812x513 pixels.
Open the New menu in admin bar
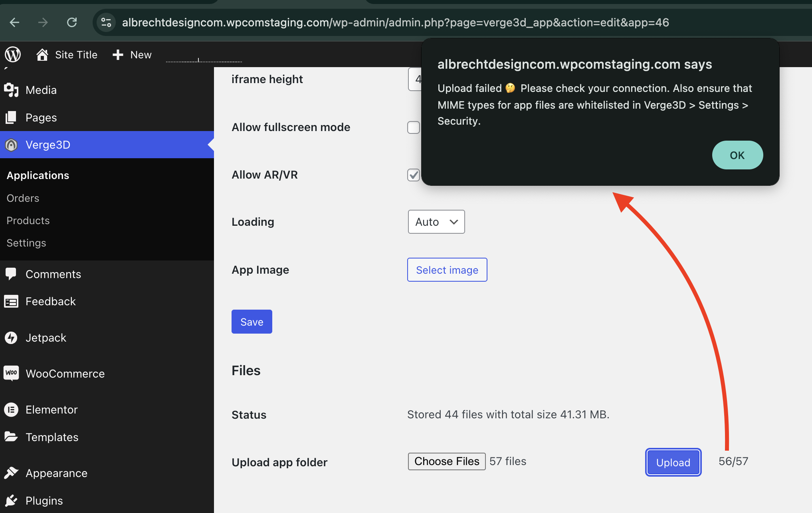[x=131, y=55]
